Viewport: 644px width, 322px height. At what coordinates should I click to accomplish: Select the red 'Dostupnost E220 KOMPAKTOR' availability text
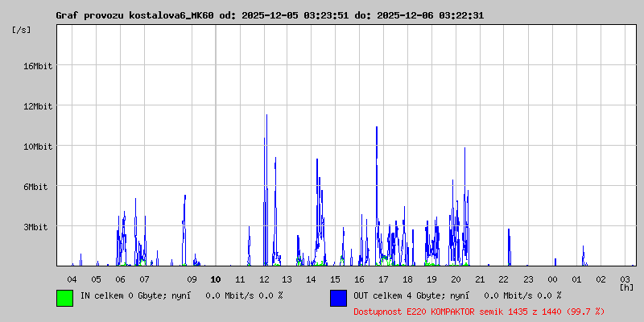coord(479,311)
